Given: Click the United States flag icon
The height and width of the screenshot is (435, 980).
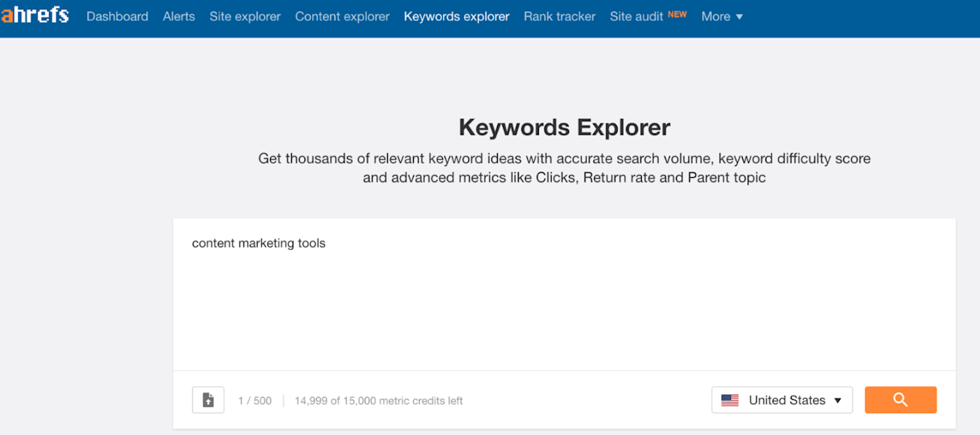Looking at the screenshot, I should click(x=730, y=401).
